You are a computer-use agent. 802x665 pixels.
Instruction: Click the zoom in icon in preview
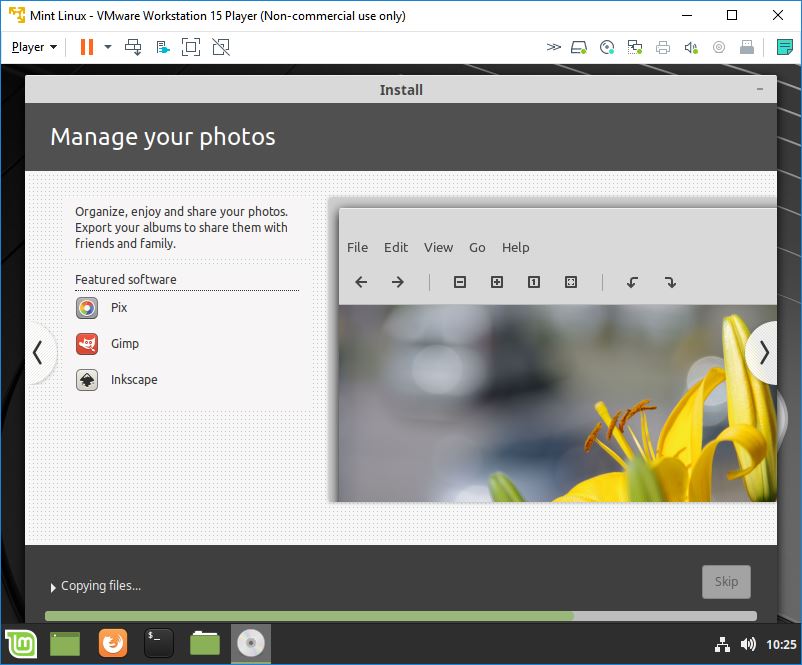click(x=497, y=282)
